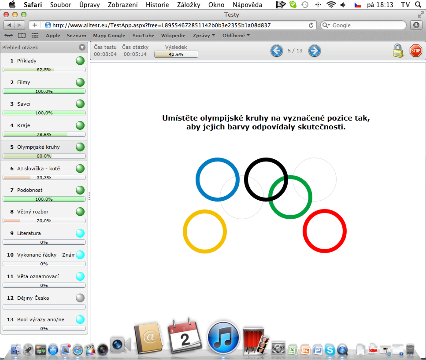Image resolution: width=426 pixels, height=360 pixels.
Task: Open Historie menu
Action: click(157, 5)
